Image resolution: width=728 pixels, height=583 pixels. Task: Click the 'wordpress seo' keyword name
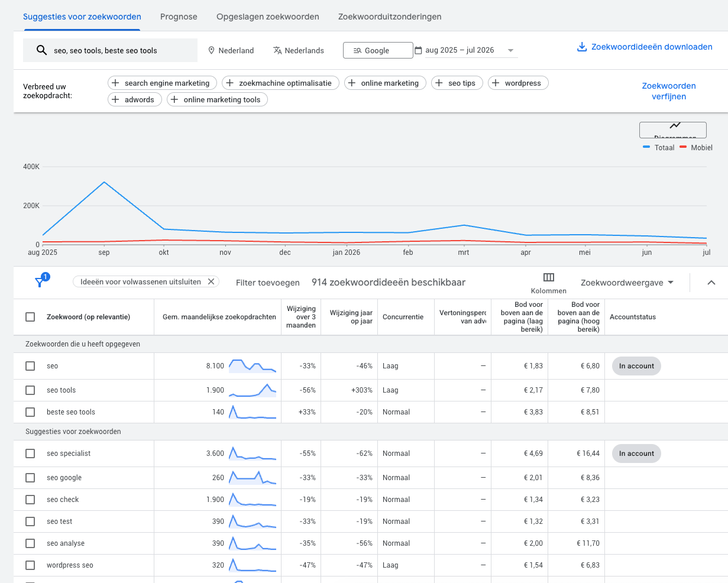(70, 565)
